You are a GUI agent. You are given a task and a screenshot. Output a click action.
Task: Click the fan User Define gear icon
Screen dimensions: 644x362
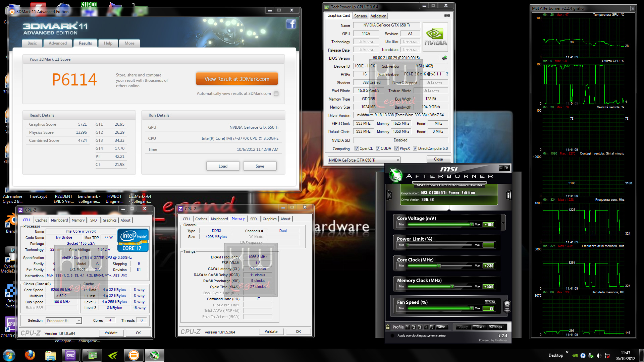pyautogui.click(x=507, y=306)
